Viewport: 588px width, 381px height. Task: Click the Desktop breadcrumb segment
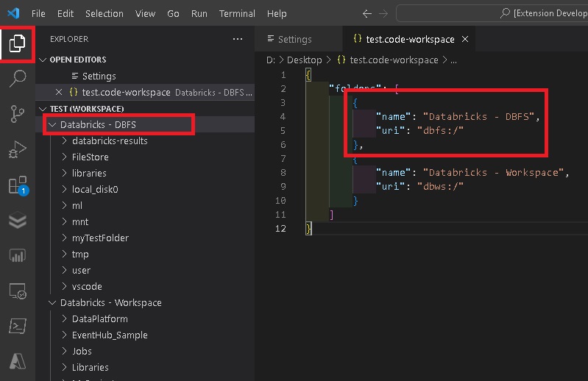[304, 60]
